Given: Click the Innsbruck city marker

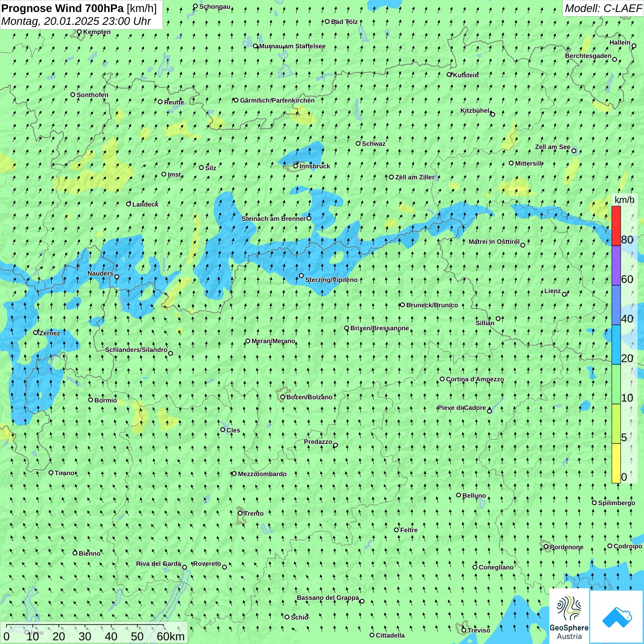Looking at the screenshot, I should tap(296, 166).
